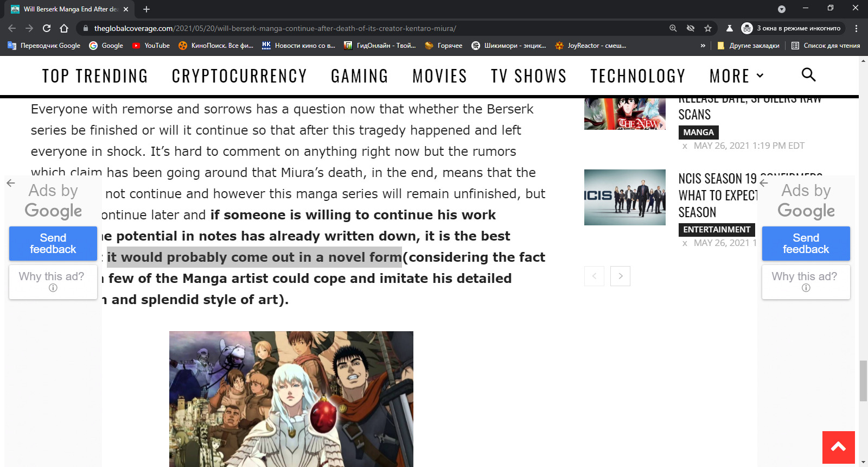868x467 pixels.
Task: Click the site search magnifier icon
Action: (808, 75)
